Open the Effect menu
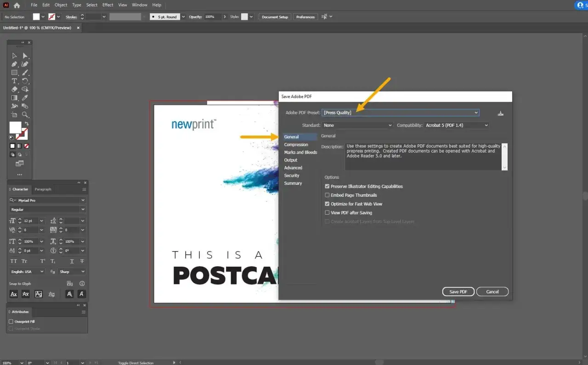The image size is (588, 365). tap(108, 5)
